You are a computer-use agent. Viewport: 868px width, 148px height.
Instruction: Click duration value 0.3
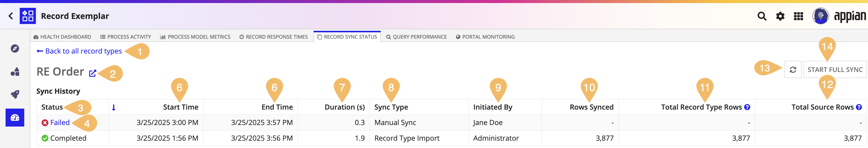[359, 122]
